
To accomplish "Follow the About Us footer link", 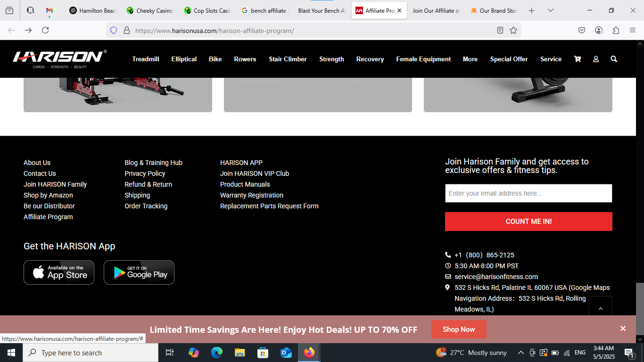I will (x=37, y=163).
